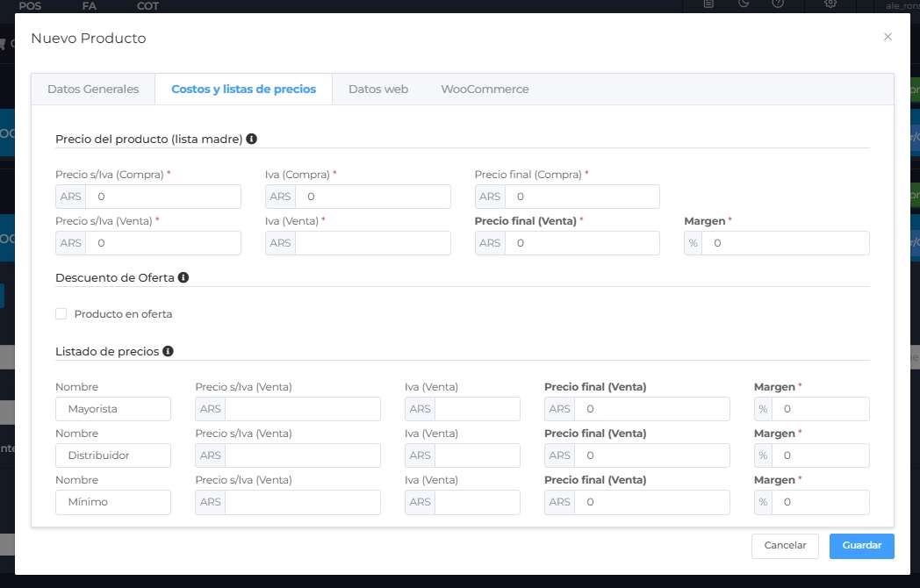This screenshot has width=920, height=588.
Task: Click the info icon beside Descuento de Oferta
Action: click(x=183, y=277)
